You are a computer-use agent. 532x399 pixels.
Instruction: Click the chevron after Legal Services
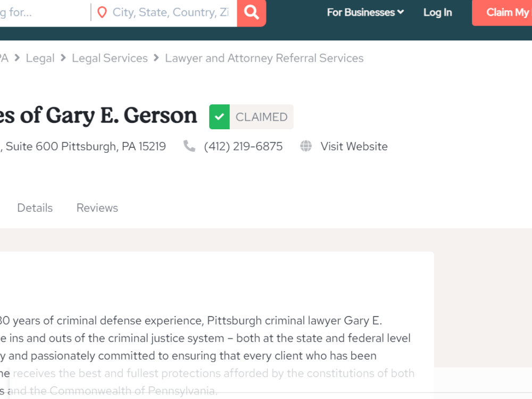tap(156, 58)
